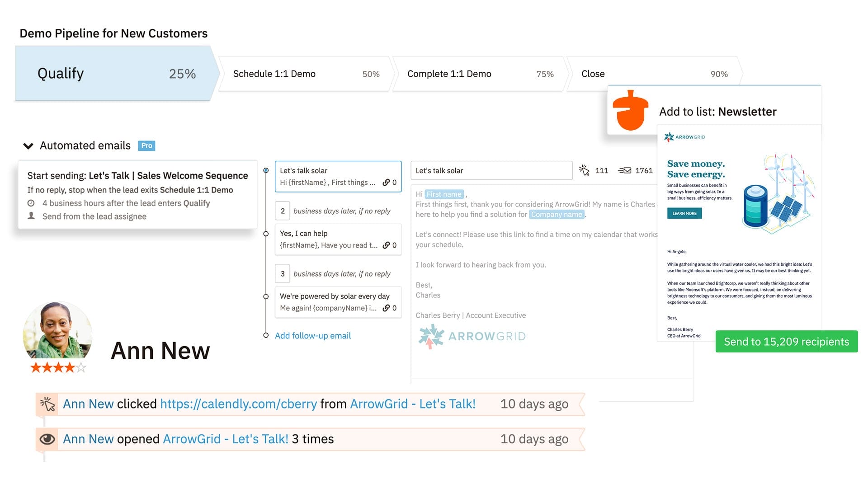The height and width of the screenshot is (488, 868).
Task: Click the "Let's talk solar" subject field
Action: coord(491,170)
